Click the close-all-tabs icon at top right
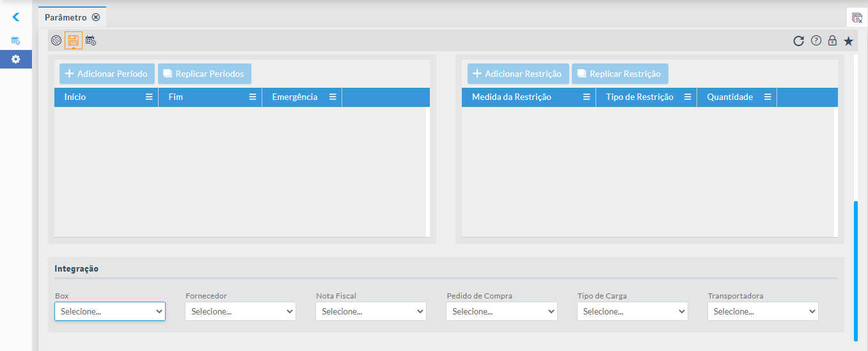 [x=857, y=18]
